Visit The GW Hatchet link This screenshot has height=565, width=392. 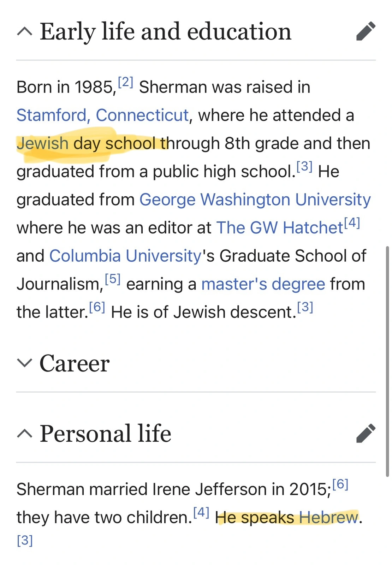[280, 228]
